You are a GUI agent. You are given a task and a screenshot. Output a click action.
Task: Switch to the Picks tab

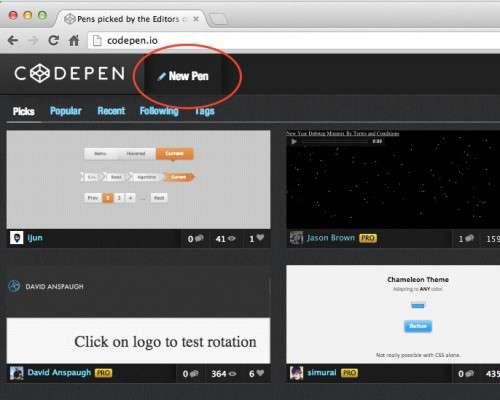[24, 111]
